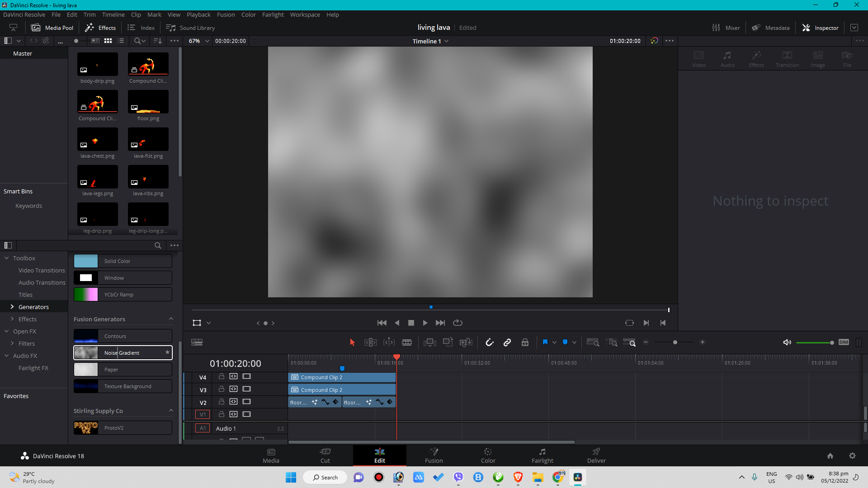This screenshot has height=488, width=868.
Task: Disable video track V2
Action: (x=246, y=402)
